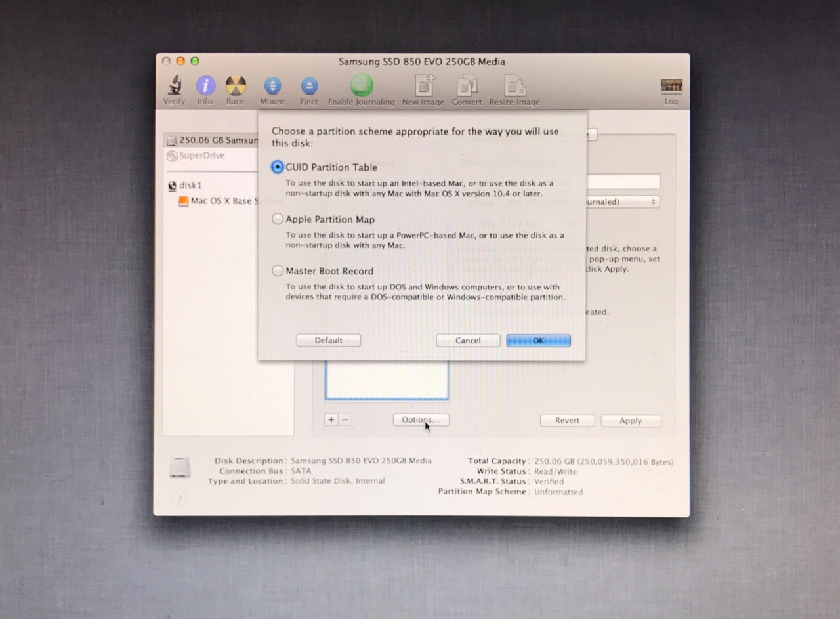Viewport: 840px width, 619px height.
Task: Confirm the partition scheme with OK
Action: [538, 340]
